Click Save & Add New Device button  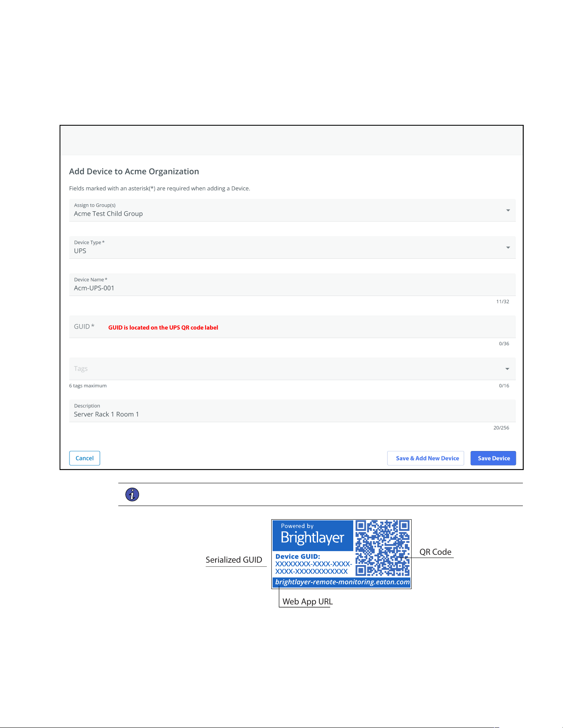(x=426, y=458)
